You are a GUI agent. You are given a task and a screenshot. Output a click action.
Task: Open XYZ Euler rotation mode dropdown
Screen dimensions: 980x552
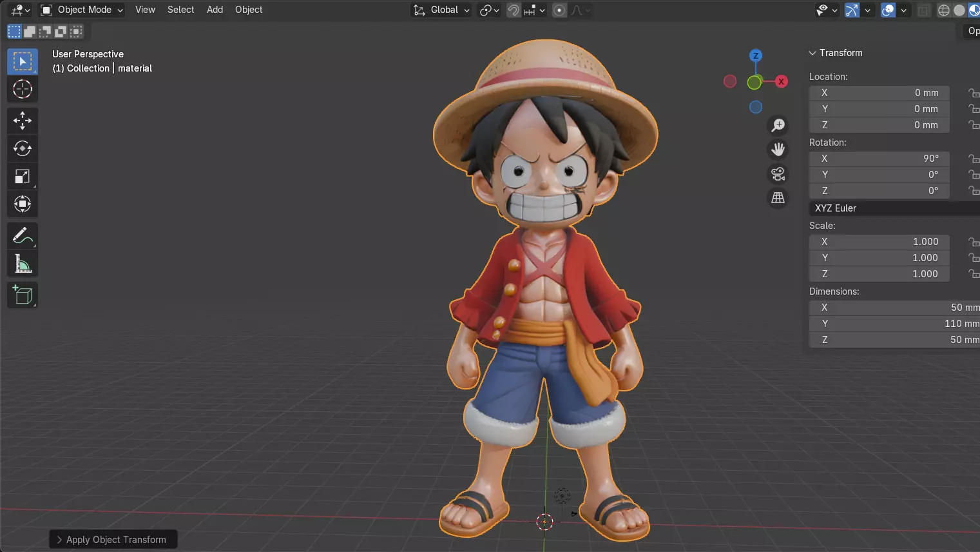point(894,208)
